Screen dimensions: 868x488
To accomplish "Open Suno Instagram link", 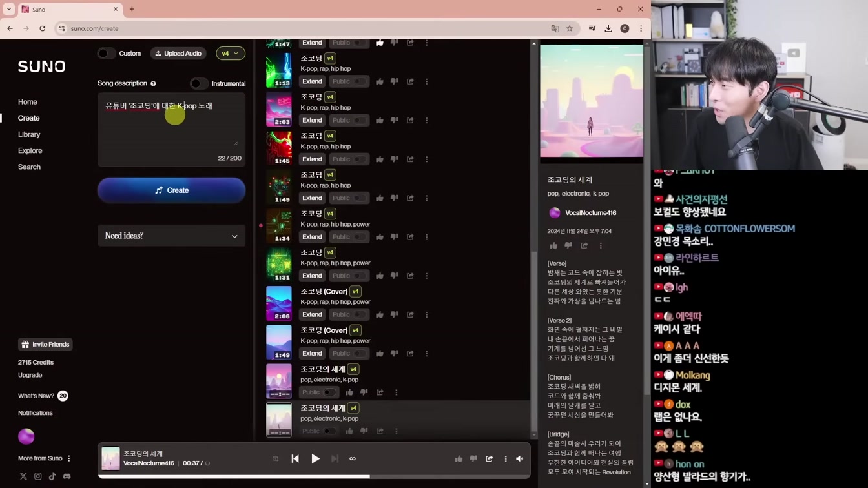I will 38,476.
